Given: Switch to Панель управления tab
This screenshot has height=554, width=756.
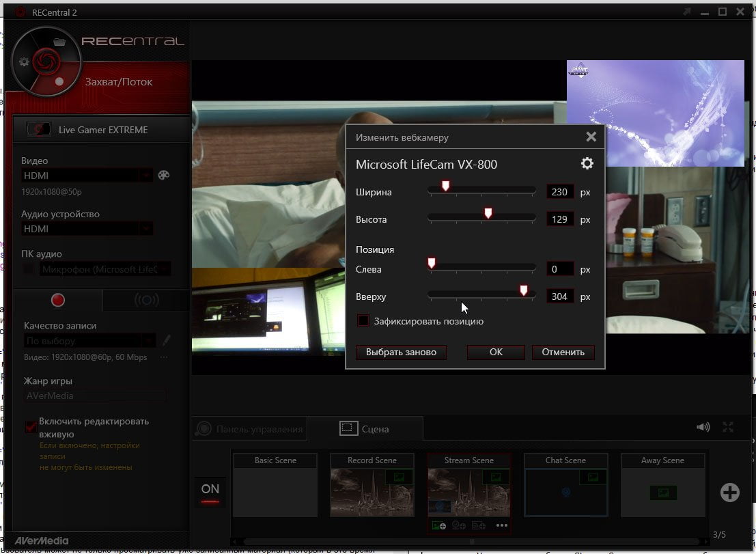Looking at the screenshot, I should tap(250, 428).
